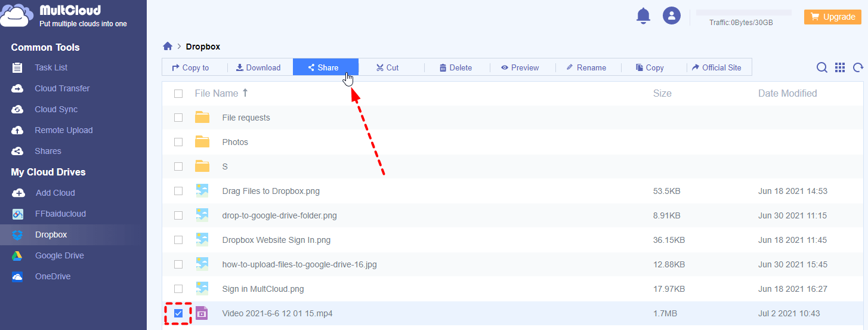Viewport: 868px width, 330px height.
Task: Sort by File Name column header
Action: coord(221,93)
